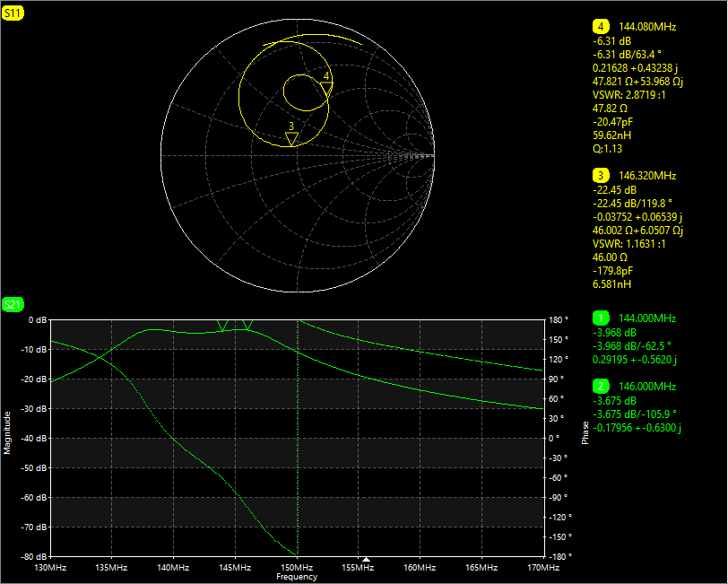
Task: Click the 146.000MHz marker frequency readout
Action: (647, 387)
